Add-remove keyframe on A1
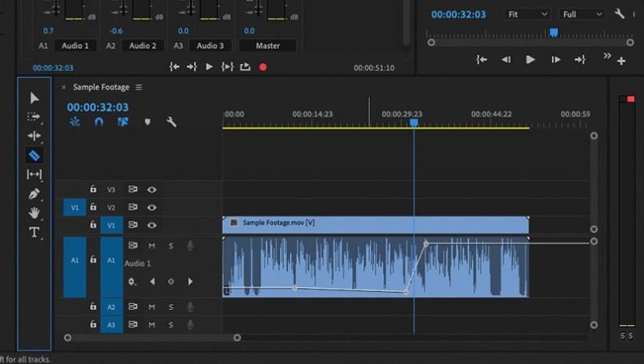The width and height of the screenshot is (644, 364). pos(171,281)
